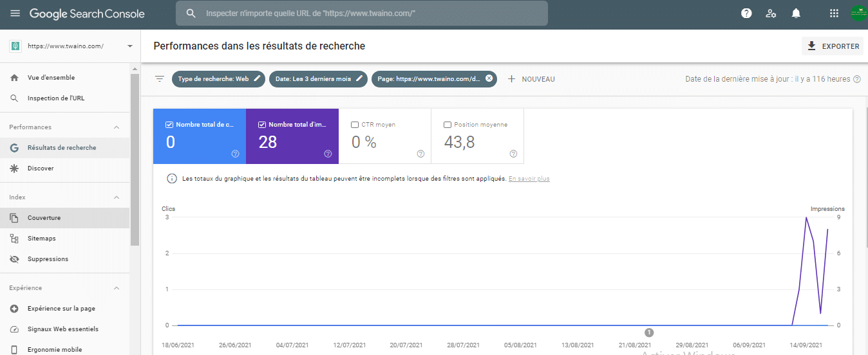Click the Signaux Web essentiels gauge icon
The image size is (868, 355).
tap(14, 329)
